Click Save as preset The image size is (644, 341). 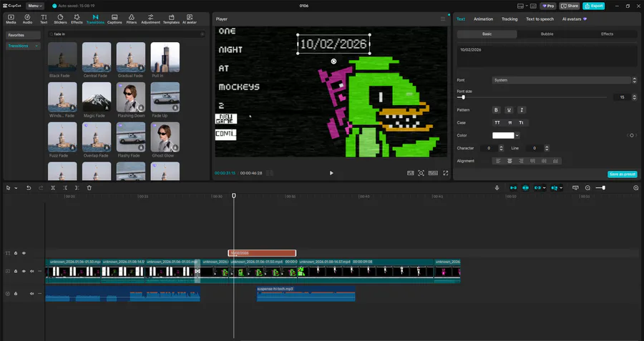point(623,174)
